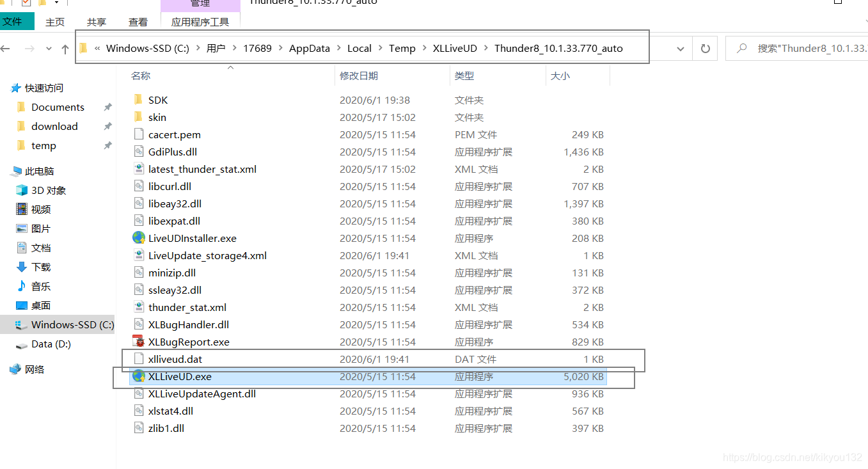Open 桌面 in navigation pane
Screen dimensions: 868x469
tap(41, 305)
